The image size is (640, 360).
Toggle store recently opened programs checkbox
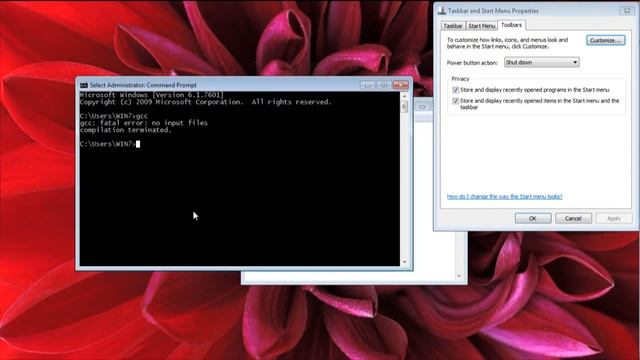456,90
